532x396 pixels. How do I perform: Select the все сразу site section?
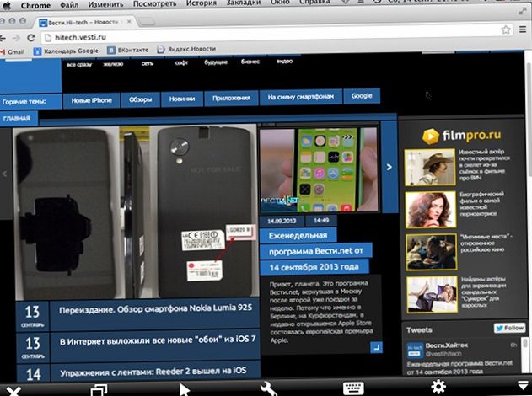(79, 64)
